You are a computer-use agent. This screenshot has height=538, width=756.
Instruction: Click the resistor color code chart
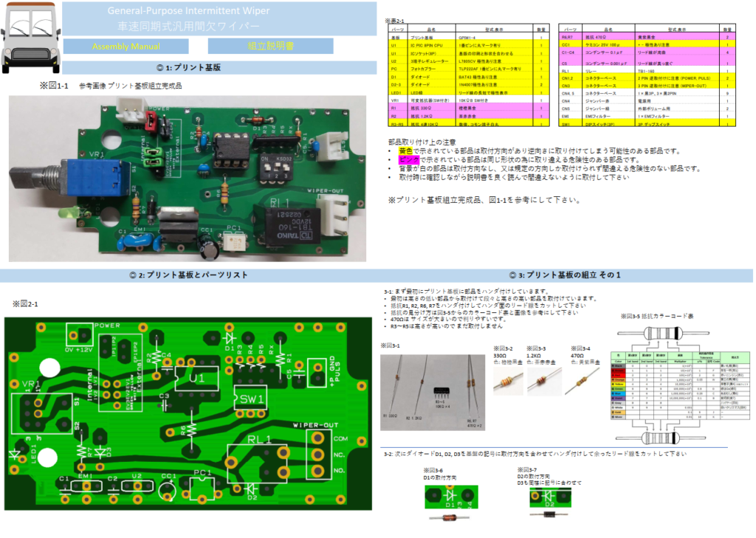(680, 386)
